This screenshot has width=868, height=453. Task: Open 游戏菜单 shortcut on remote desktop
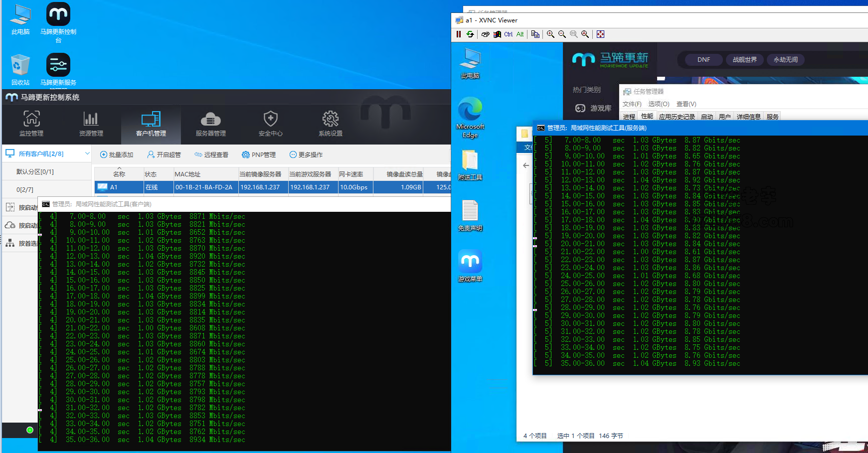pos(470,266)
